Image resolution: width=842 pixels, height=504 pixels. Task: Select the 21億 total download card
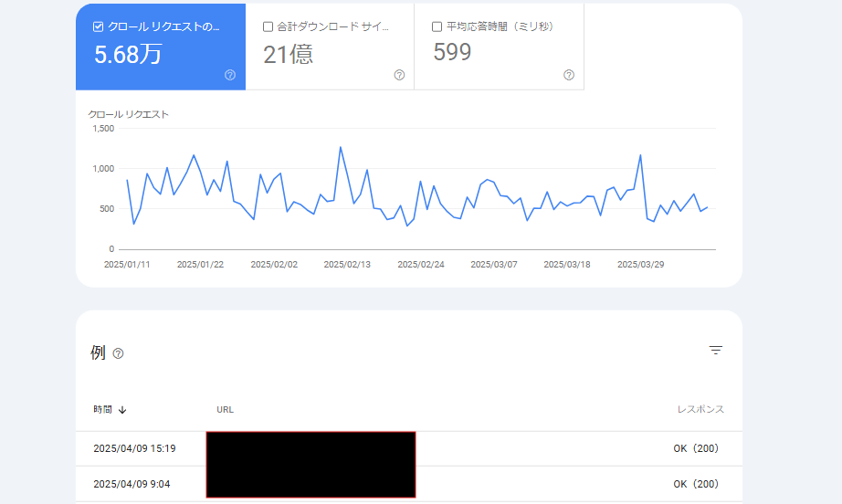[x=330, y=47]
